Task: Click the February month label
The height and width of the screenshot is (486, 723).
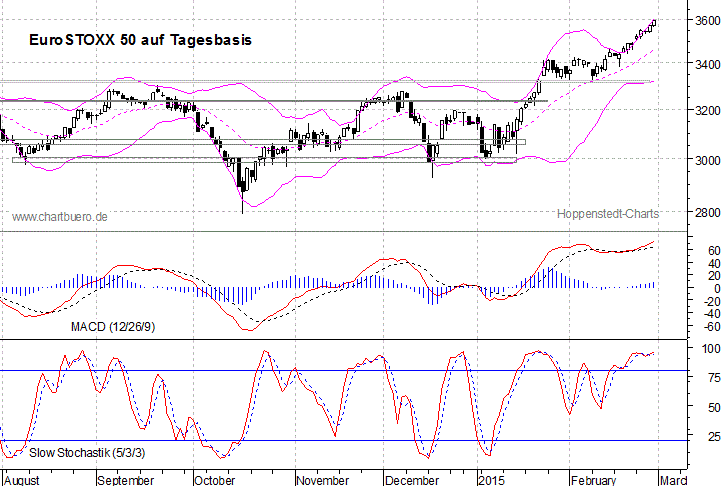Action: (x=593, y=480)
